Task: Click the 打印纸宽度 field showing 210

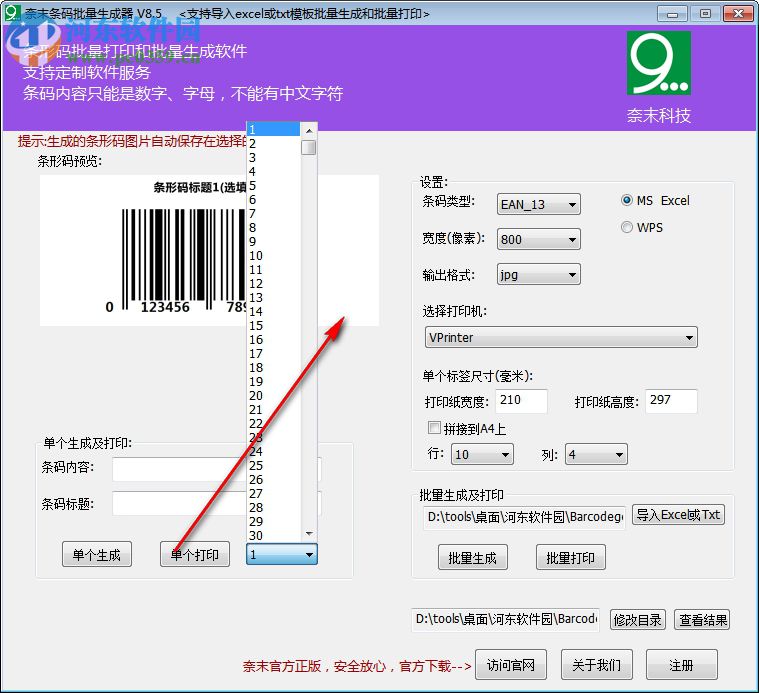Action: pos(521,401)
